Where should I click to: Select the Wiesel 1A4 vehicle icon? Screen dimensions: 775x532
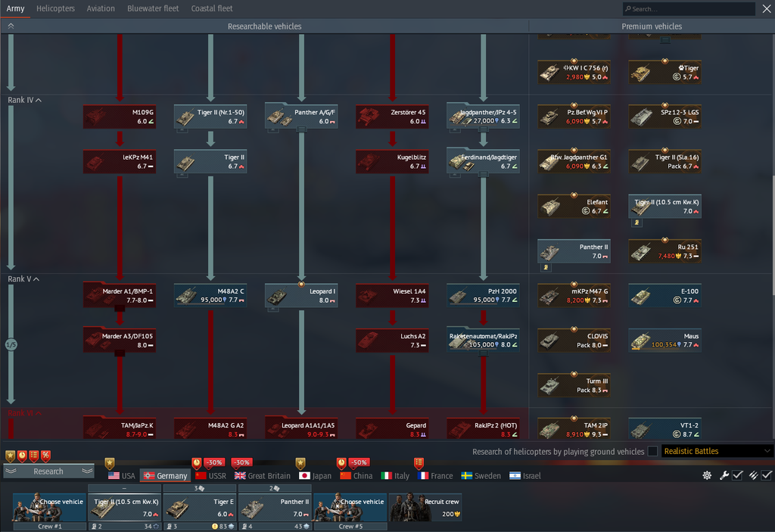click(x=392, y=296)
